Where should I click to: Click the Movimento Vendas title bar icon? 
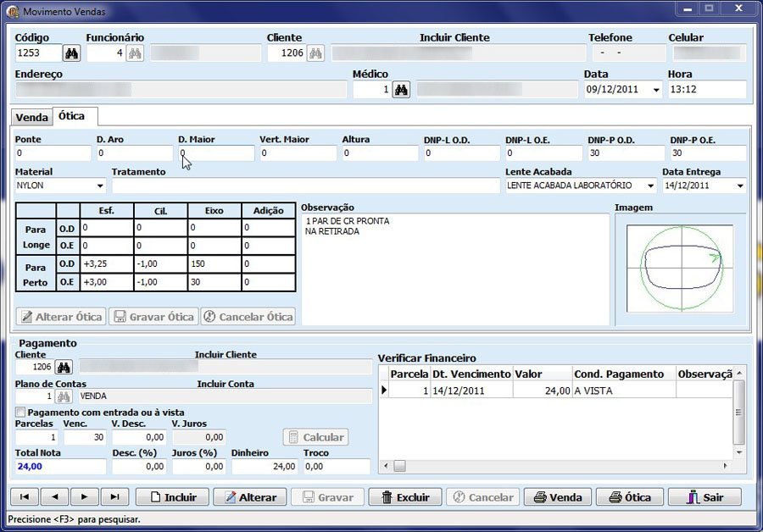[x=13, y=11]
